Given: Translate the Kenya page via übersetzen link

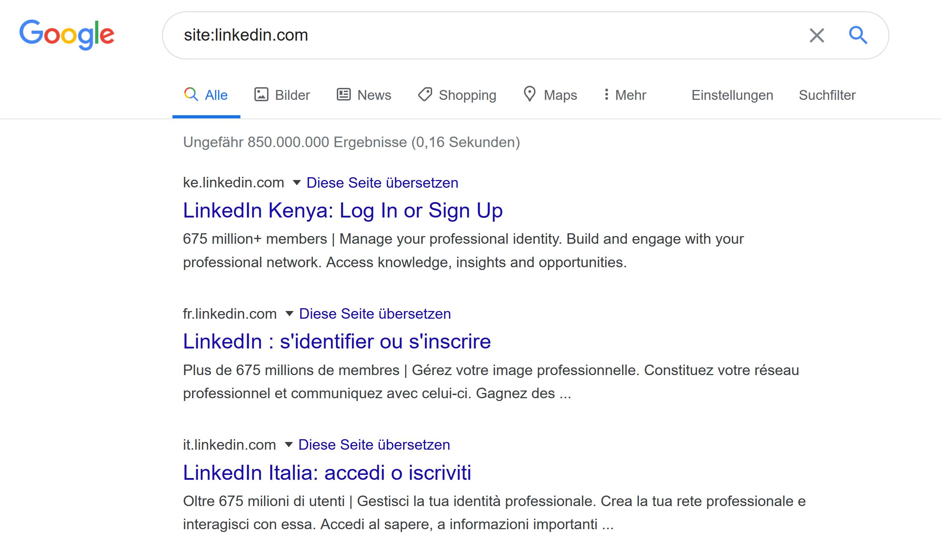Looking at the screenshot, I should [382, 183].
